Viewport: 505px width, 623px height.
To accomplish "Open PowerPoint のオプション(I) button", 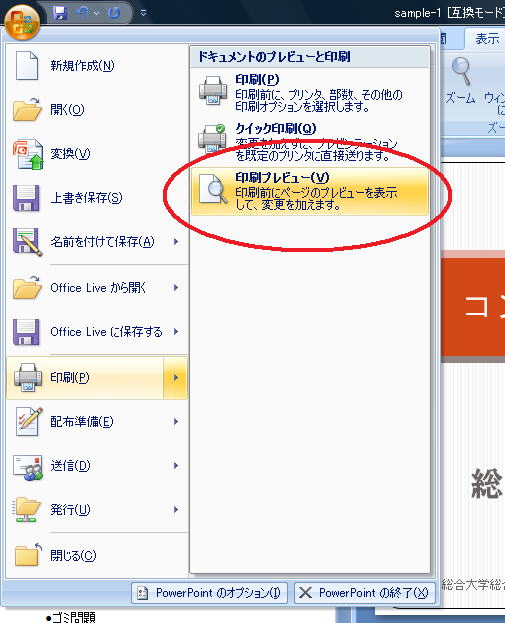I will click(209, 593).
